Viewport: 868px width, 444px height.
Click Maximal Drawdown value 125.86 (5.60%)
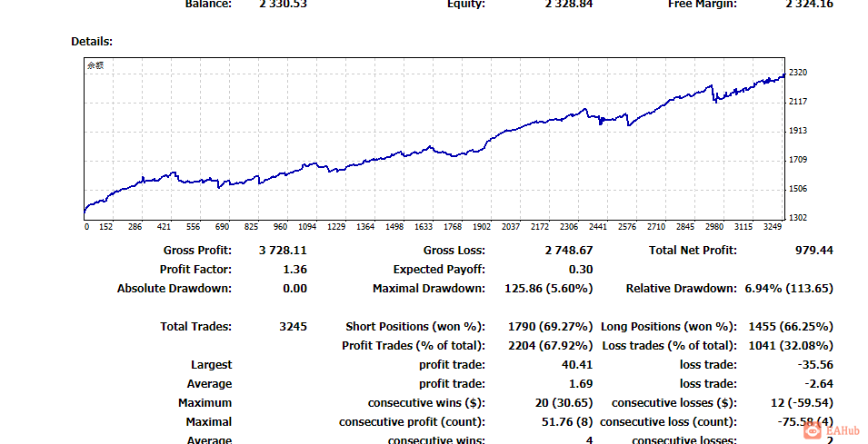coord(549,289)
